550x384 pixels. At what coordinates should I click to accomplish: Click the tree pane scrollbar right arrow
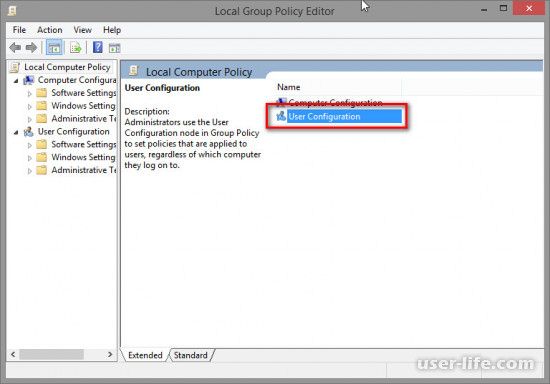click(x=110, y=355)
